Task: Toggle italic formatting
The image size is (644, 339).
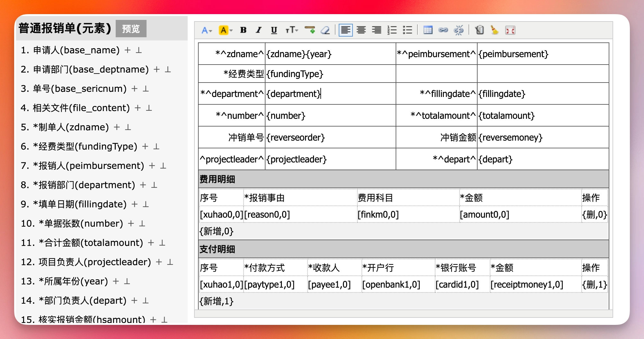Action: tap(259, 30)
